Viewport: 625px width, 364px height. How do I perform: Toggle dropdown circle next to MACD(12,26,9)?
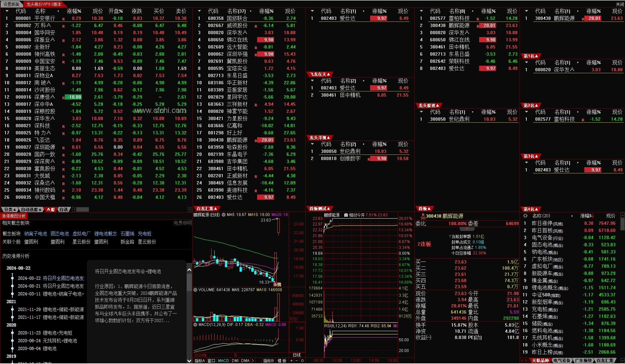[x=195, y=325]
